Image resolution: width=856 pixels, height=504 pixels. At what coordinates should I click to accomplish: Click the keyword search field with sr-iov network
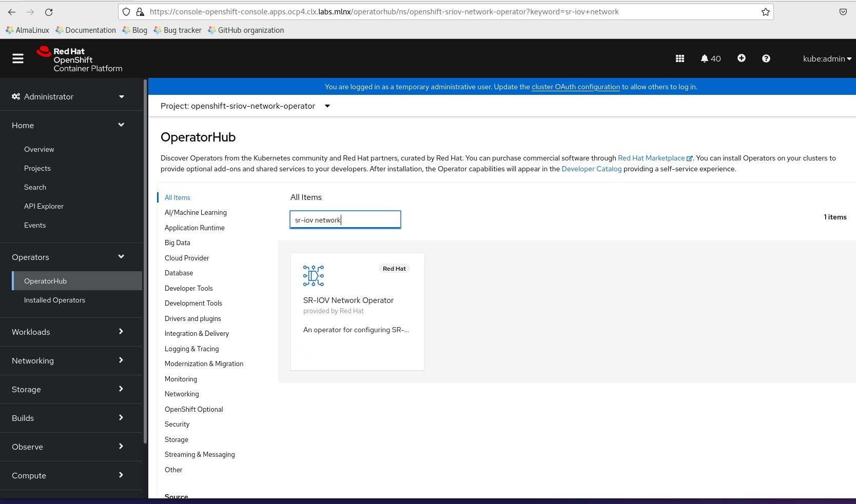345,219
